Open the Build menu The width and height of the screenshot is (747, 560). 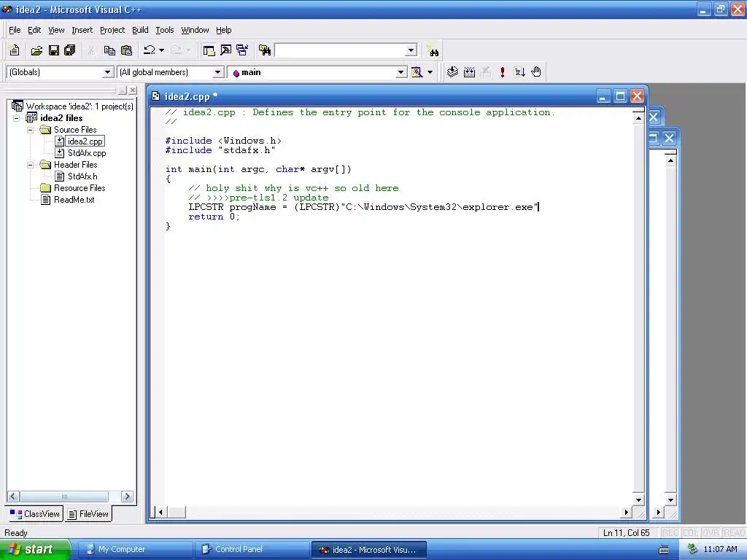[x=140, y=30]
